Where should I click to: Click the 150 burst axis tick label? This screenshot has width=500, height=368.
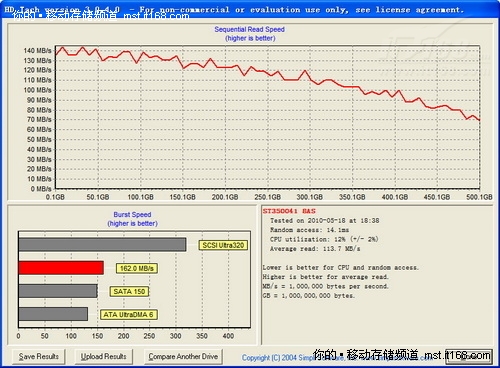pos(97,336)
